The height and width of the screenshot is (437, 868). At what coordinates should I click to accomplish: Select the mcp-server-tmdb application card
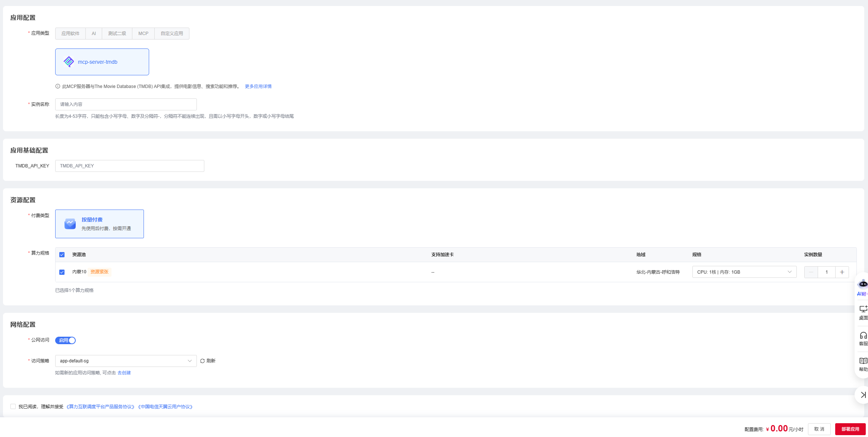(x=102, y=62)
